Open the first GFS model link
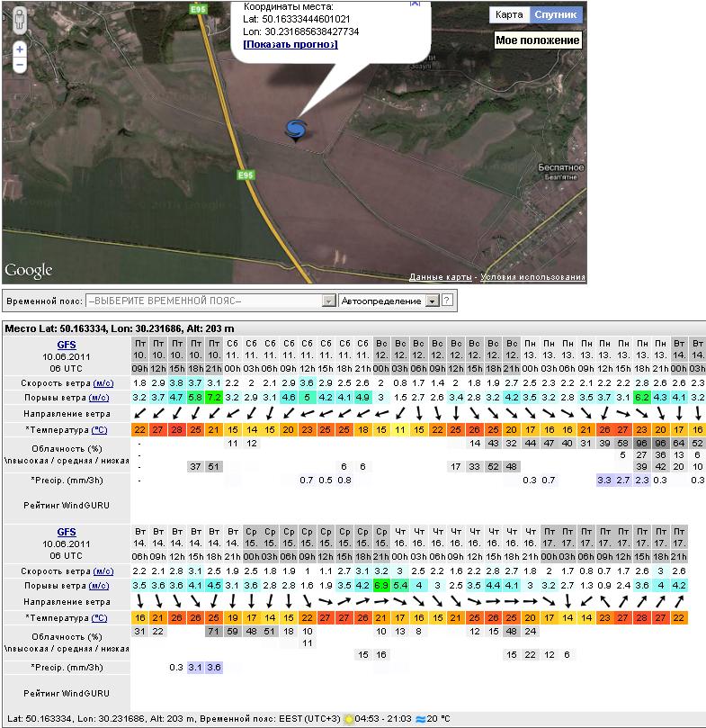 67,343
